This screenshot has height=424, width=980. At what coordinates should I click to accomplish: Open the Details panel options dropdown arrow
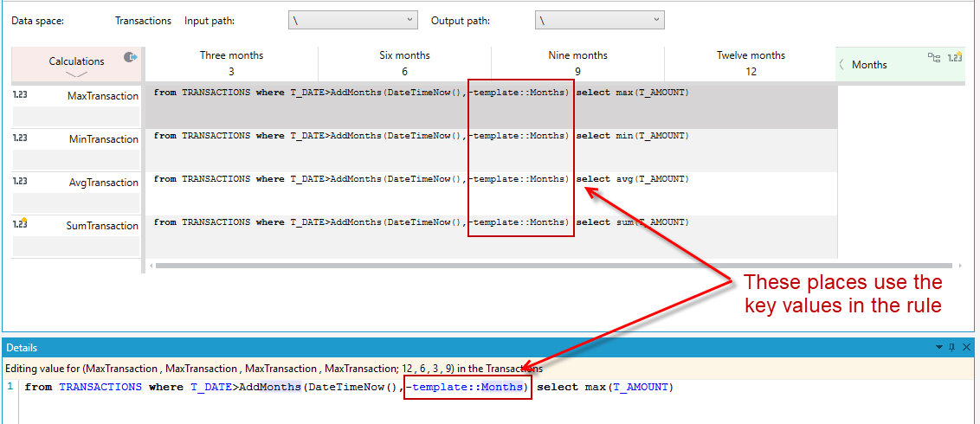938,347
